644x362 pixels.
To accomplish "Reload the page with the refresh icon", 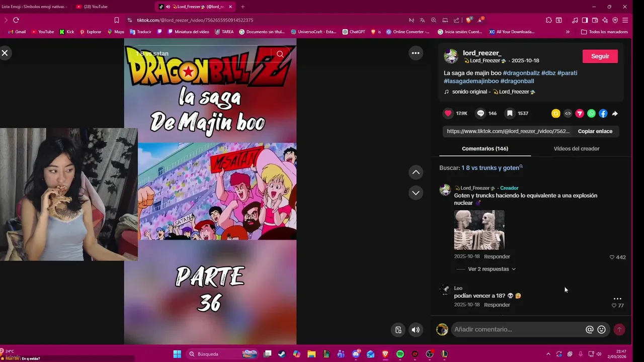I will click(x=16, y=20).
